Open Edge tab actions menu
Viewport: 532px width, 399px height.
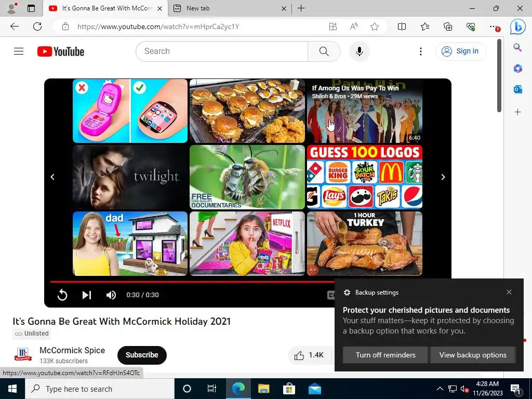point(31,8)
